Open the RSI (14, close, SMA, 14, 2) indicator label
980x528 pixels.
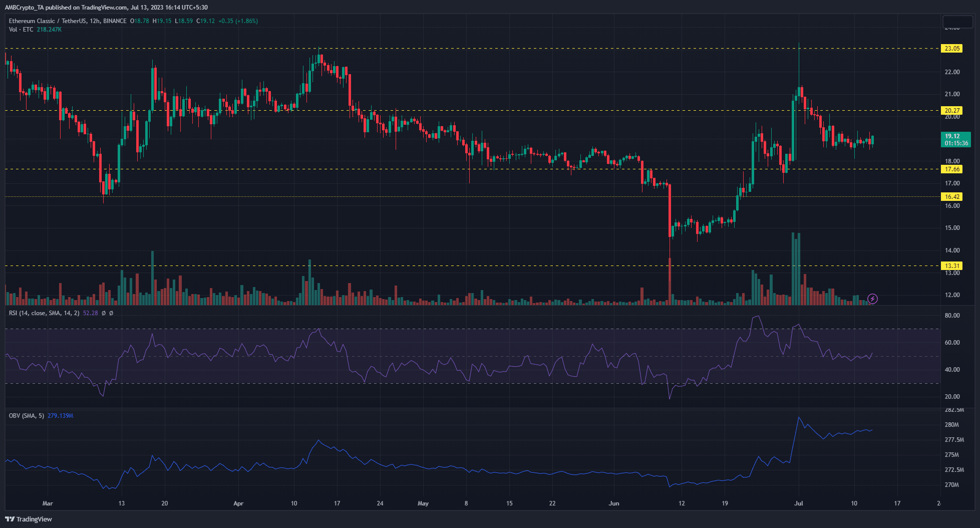coord(44,313)
